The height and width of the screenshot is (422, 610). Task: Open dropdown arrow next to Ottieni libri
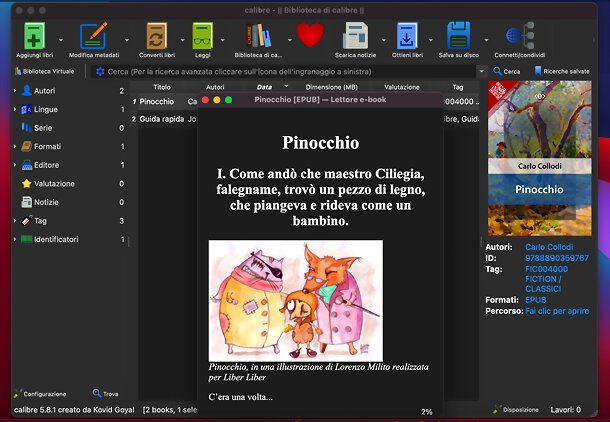tap(431, 40)
